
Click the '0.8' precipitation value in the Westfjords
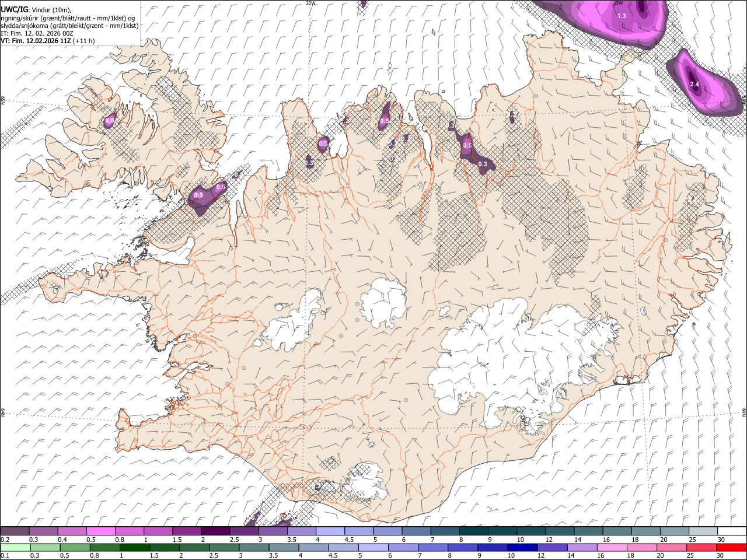point(110,120)
